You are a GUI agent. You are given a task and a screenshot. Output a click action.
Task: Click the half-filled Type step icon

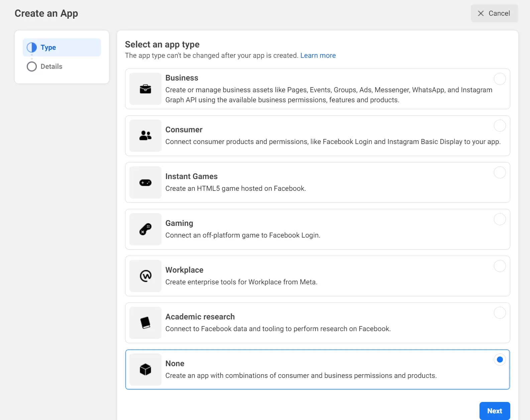pos(32,47)
